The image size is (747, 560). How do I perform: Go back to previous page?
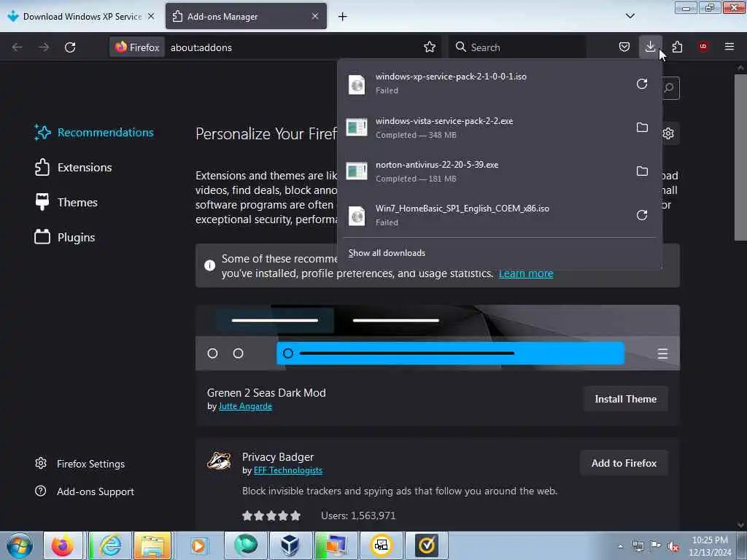(18, 47)
